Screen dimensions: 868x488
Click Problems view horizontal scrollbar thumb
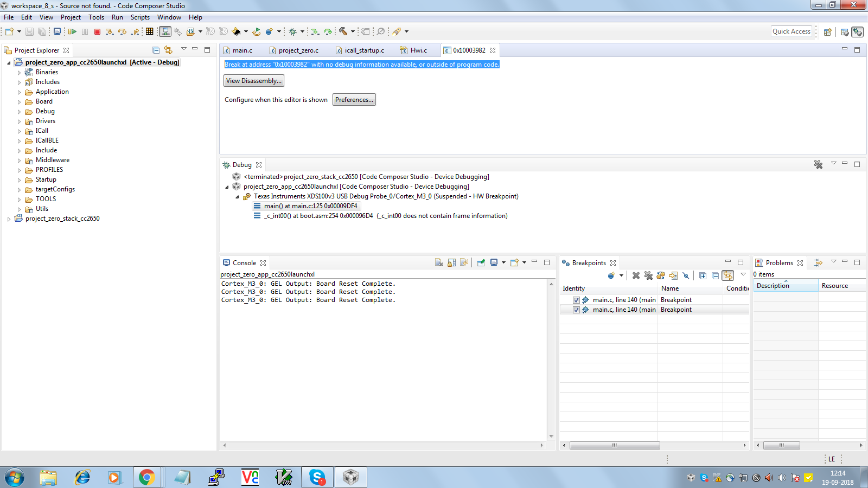pos(781,445)
